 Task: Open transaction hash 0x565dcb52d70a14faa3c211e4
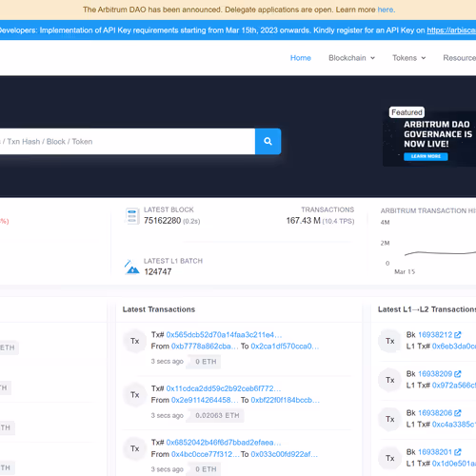tap(224, 335)
